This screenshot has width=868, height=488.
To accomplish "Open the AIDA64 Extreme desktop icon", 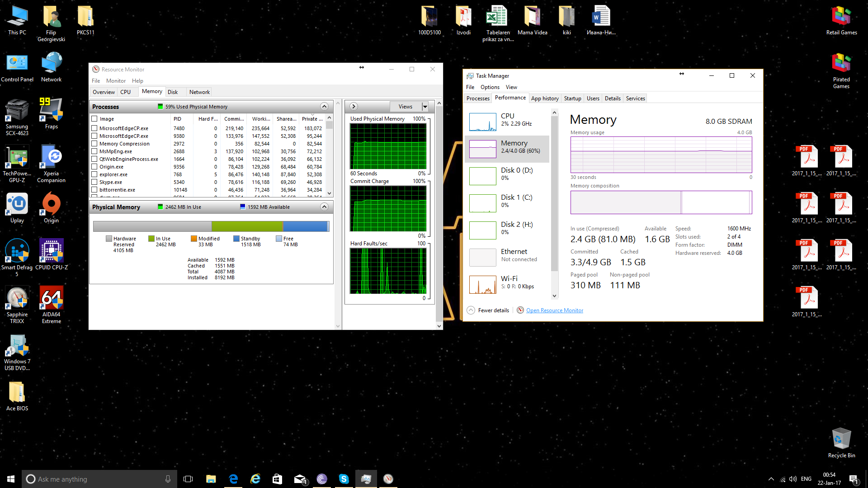I will pos(52,305).
